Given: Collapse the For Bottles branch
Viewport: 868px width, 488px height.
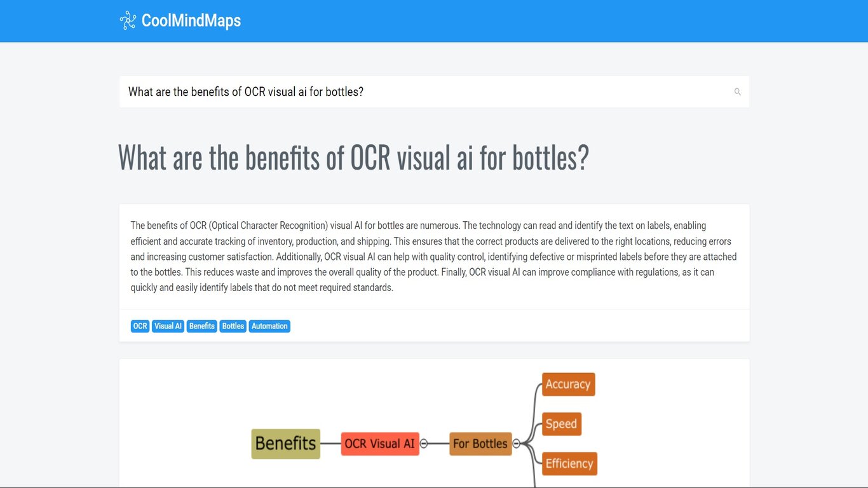Looking at the screenshot, I should click(516, 444).
